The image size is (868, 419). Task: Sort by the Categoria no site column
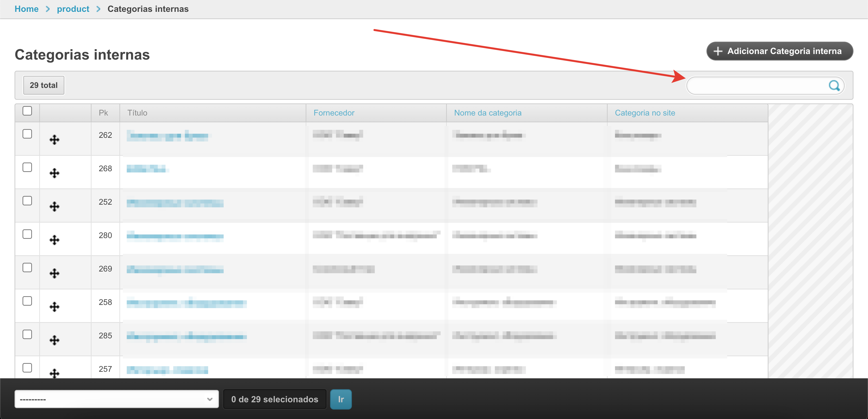(x=645, y=113)
